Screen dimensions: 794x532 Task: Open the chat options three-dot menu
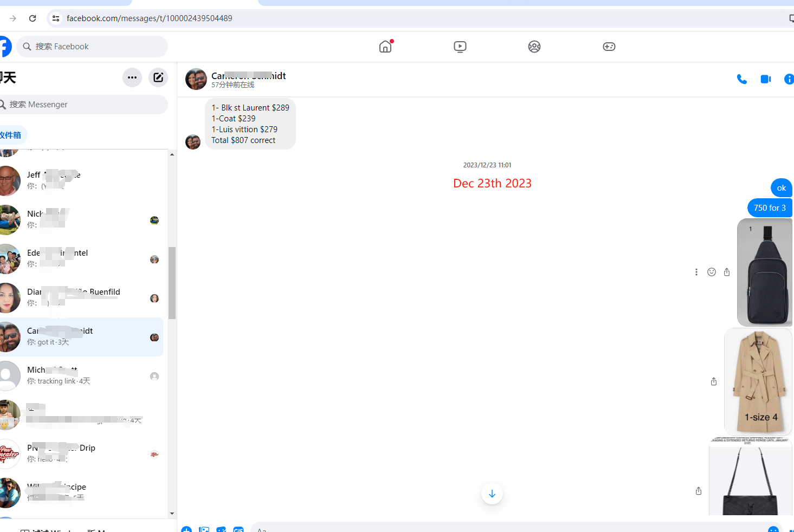132,77
